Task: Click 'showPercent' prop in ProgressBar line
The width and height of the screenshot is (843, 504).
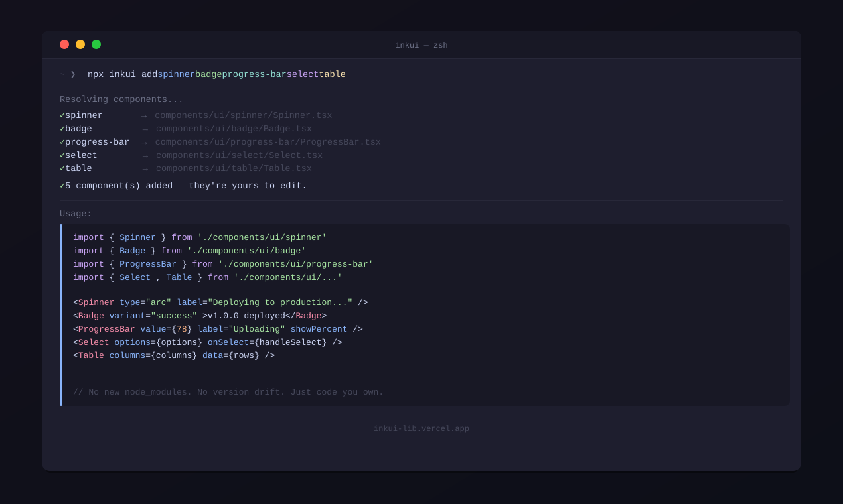Action: (319, 329)
